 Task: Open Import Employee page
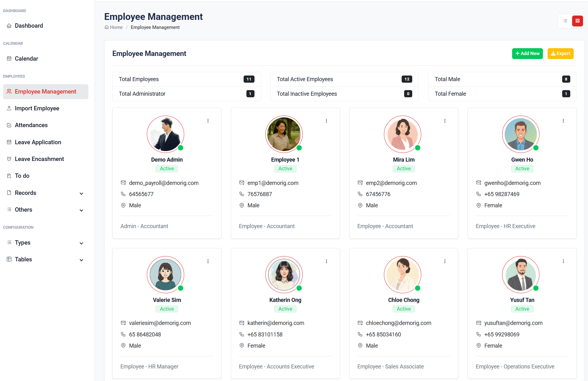pyautogui.click(x=37, y=108)
